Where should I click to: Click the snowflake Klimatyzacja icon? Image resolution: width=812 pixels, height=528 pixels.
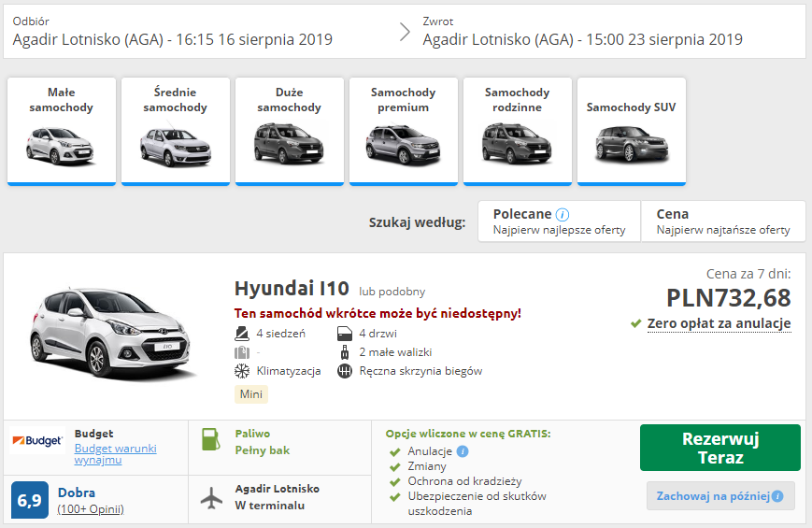(x=242, y=371)
